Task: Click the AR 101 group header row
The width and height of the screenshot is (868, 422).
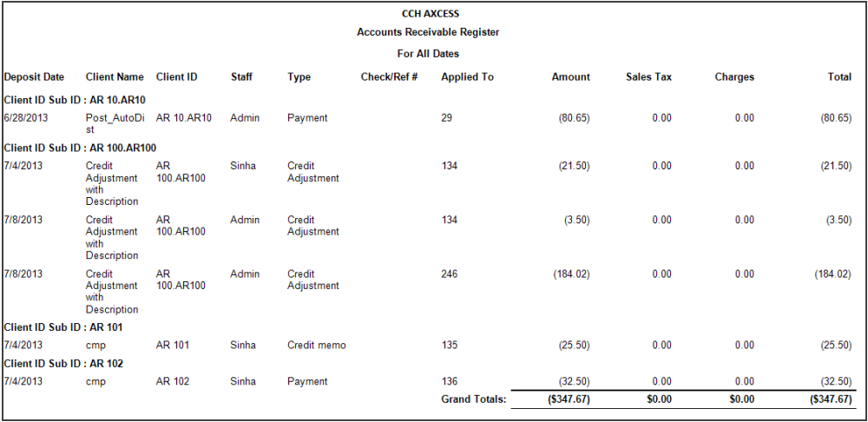Action: tap(63, 327)
